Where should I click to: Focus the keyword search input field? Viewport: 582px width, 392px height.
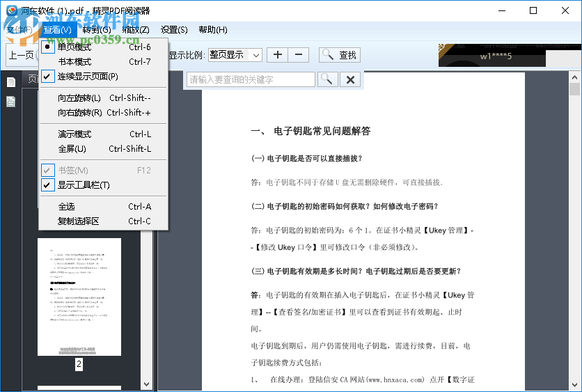(x=251, y=79)
